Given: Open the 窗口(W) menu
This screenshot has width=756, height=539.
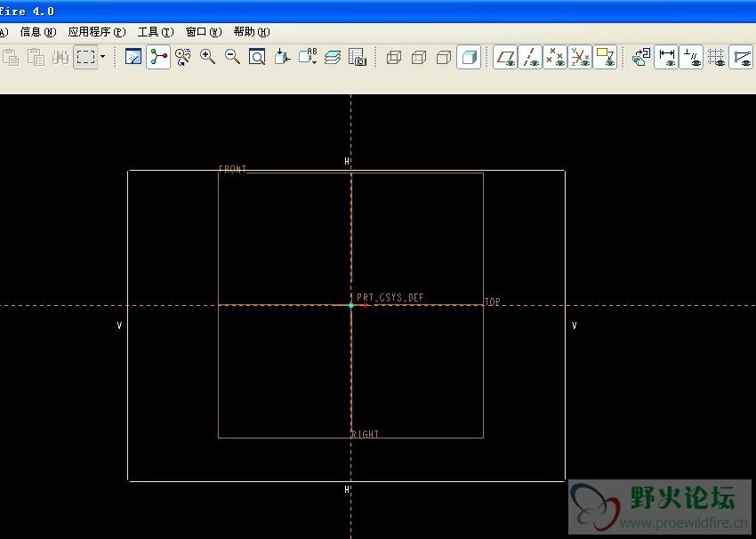Looking at the screenshot, I should (x=203, y=32).
